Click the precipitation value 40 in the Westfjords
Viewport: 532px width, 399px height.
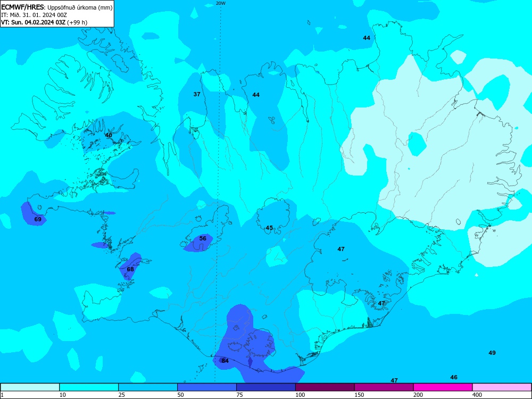109,135
